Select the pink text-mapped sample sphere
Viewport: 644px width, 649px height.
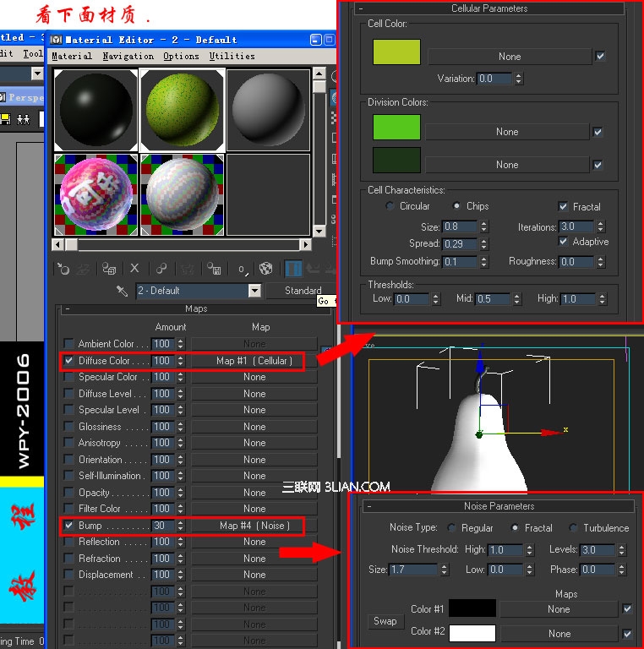pos(96,195)
